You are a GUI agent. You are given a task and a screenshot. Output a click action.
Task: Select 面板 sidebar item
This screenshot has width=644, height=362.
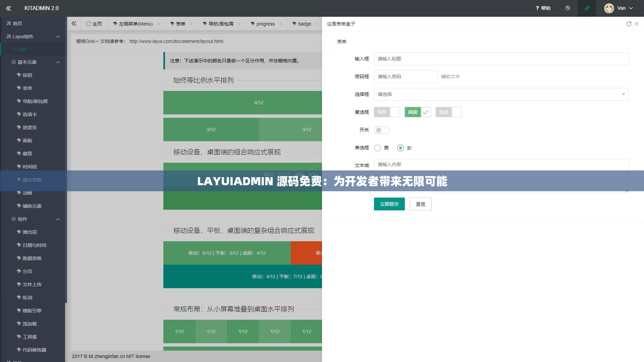(x=33, y=141)
